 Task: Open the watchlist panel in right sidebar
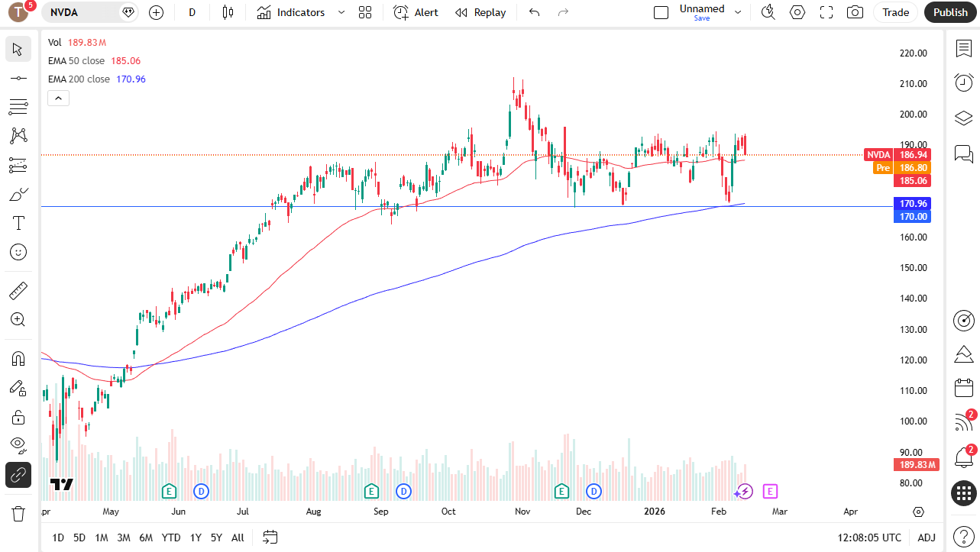pyautogui.click(x=964, y=48)
